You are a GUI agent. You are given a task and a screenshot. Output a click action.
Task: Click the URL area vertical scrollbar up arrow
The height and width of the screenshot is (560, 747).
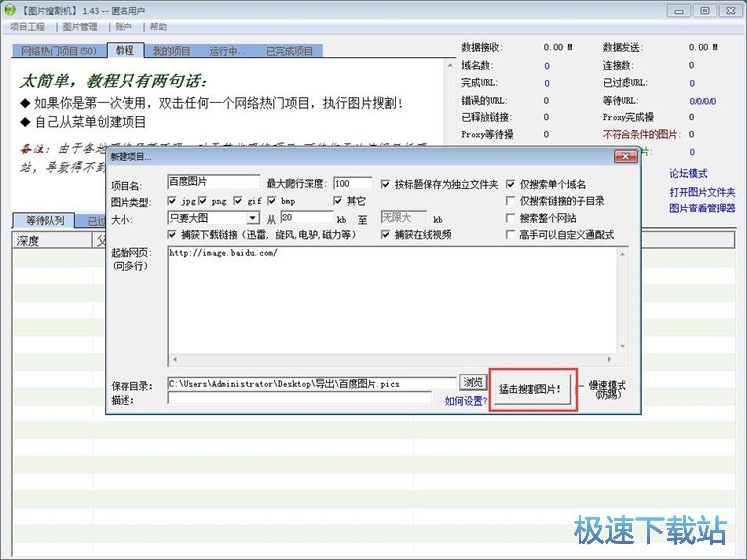(622, 254)
